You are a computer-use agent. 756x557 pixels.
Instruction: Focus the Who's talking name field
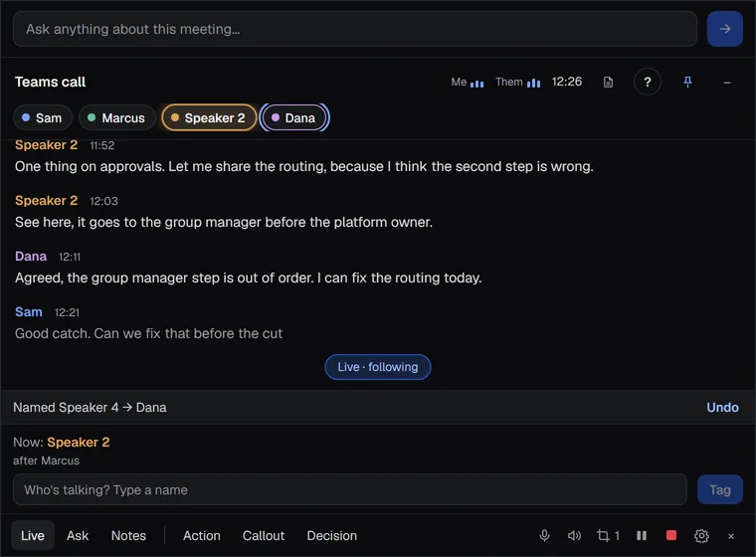pos(349,489)
